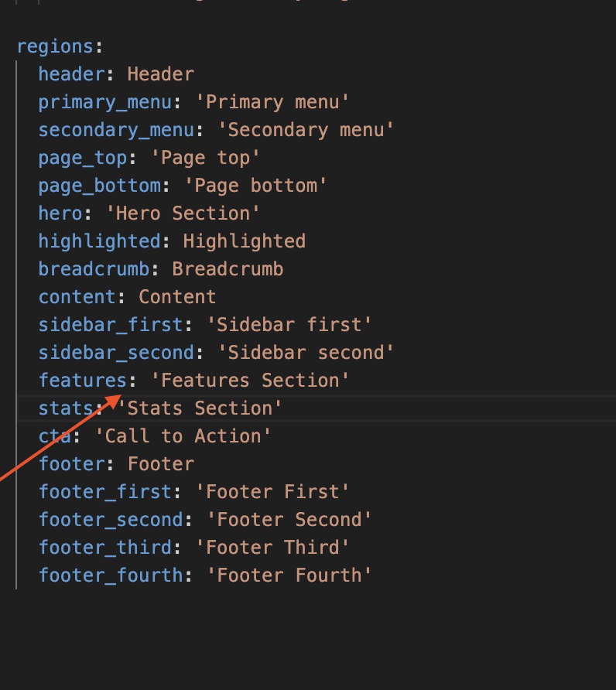
Task: Click the 'primary_menu' key
Action: click(105, 102)
